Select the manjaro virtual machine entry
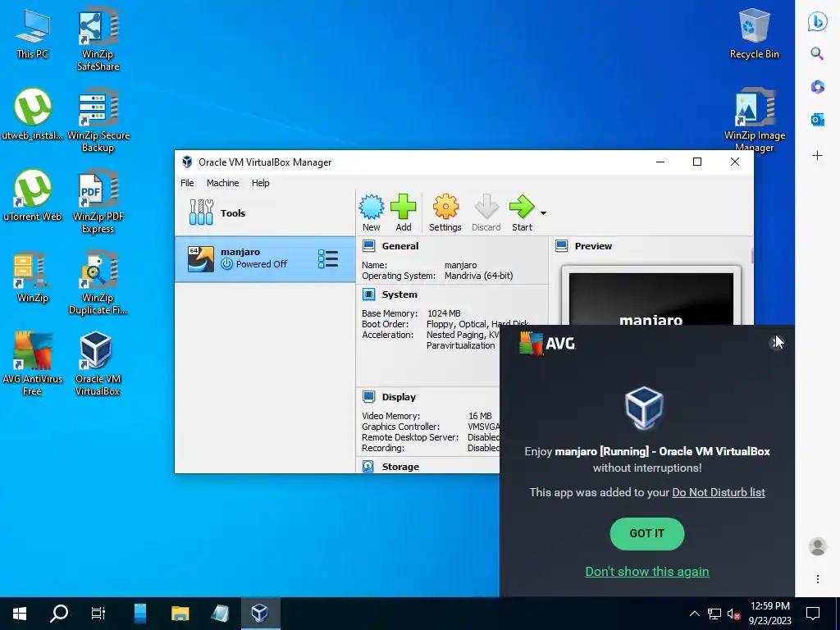This screenshot has height=630, width=840. click(x=265, y=258)
